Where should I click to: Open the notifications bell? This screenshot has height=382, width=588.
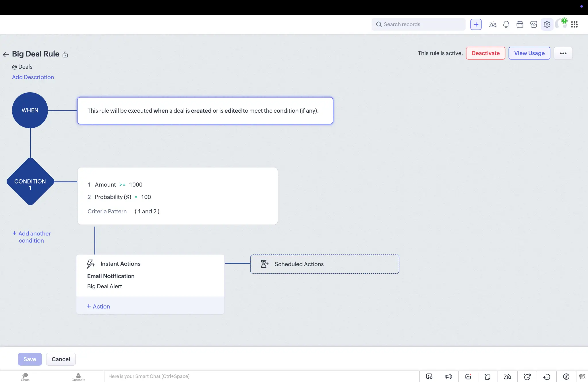[x=506, y=24]
